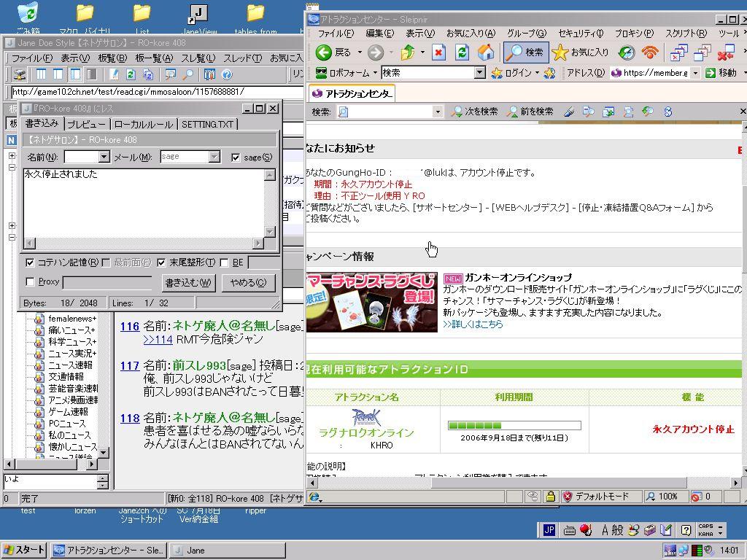Expand the top tree node in Jane
Screen dimensions: 747x560
12,156
